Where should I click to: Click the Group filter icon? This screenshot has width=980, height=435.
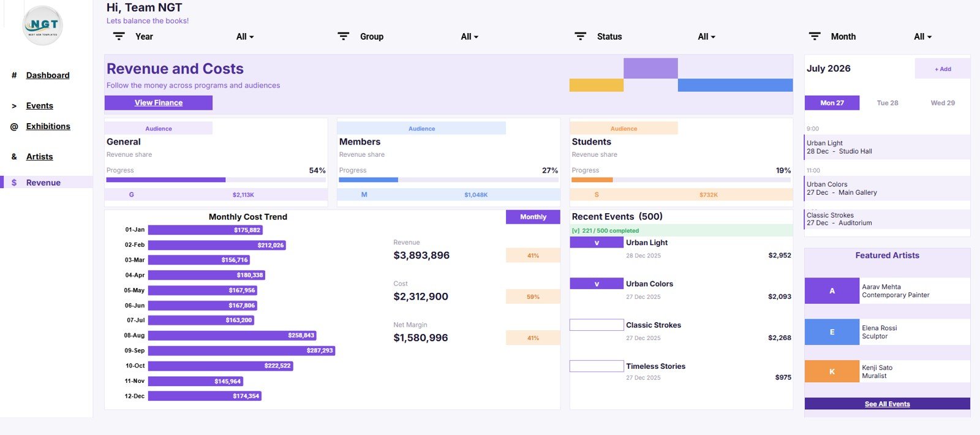pyautogui.click(x=344, y=37)
